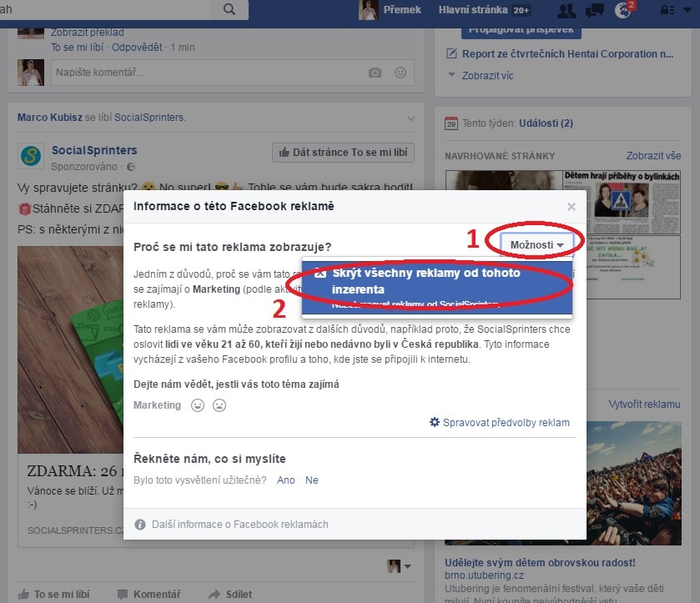
Task: Open Další informace o Facebook reklamách
Action: pyautogui.click(x=239, y=525)
